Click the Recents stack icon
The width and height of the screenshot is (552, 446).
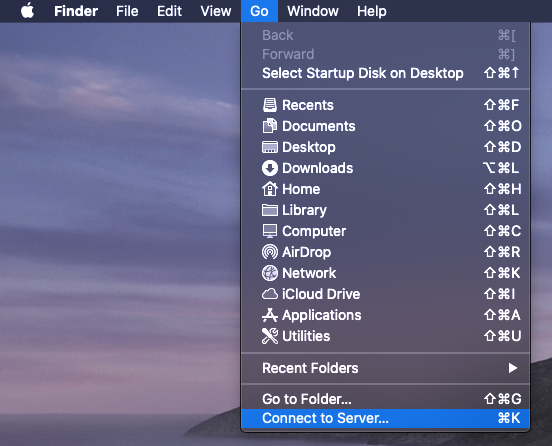[x=270, y=105]
